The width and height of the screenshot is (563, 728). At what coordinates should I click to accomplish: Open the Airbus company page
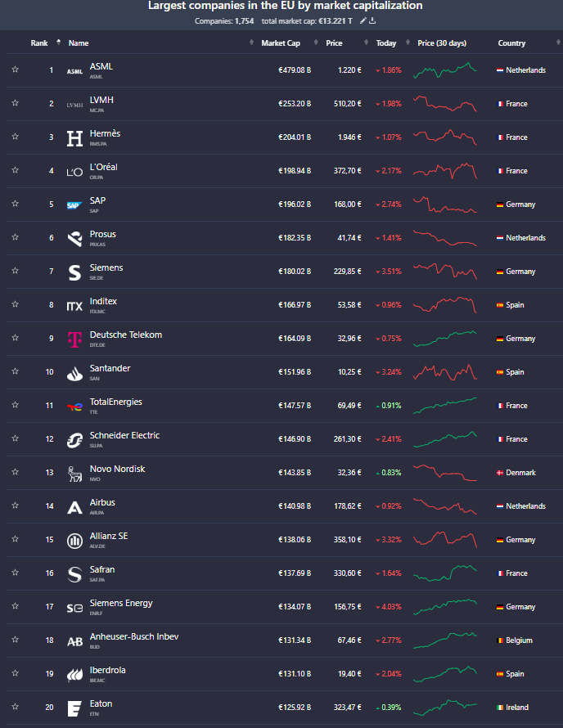(102, 502)
